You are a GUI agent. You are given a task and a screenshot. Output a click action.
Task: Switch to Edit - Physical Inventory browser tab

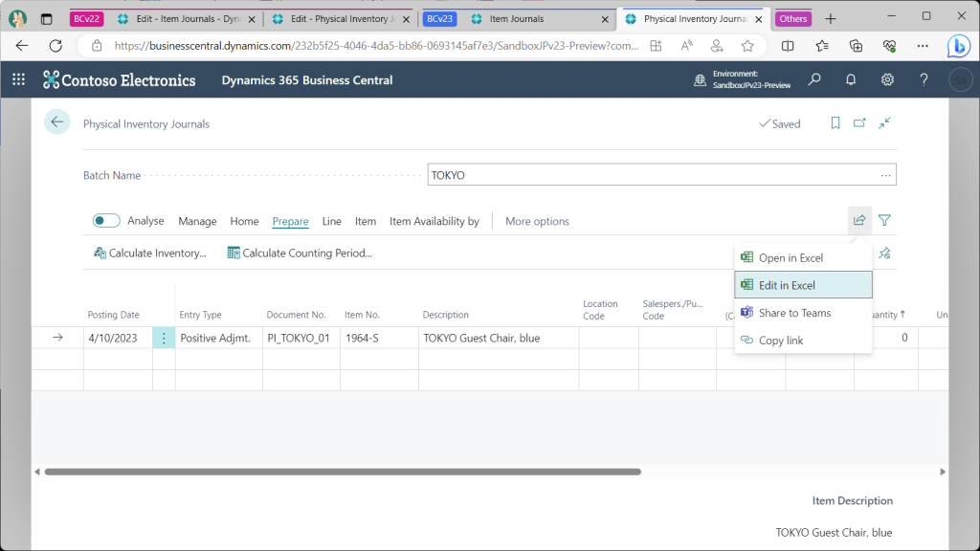pyautogui.click(x=342, y=19)
